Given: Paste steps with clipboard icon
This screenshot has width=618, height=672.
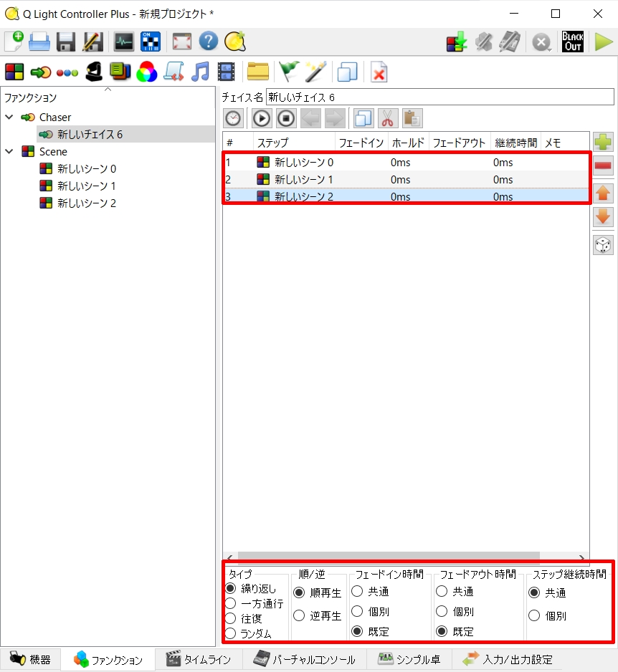Looking at the screenshot, I should click(412, 118).
